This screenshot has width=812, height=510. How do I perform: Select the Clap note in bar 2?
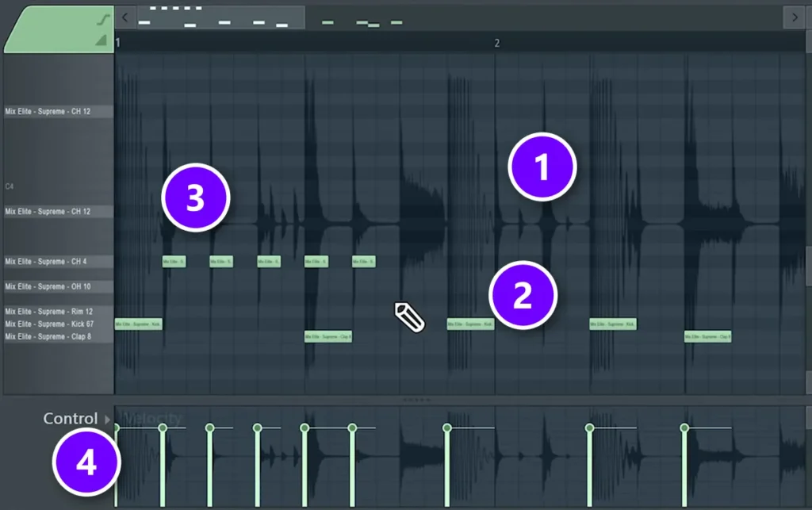tap(708, 336)
